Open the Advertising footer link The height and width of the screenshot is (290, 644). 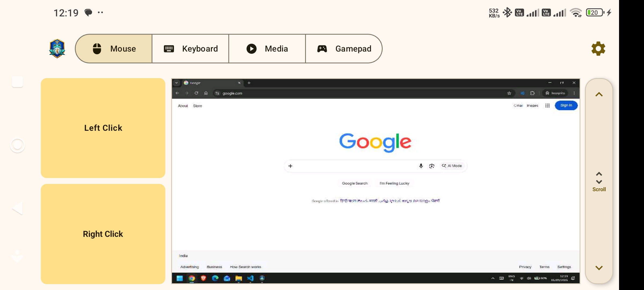190,267
